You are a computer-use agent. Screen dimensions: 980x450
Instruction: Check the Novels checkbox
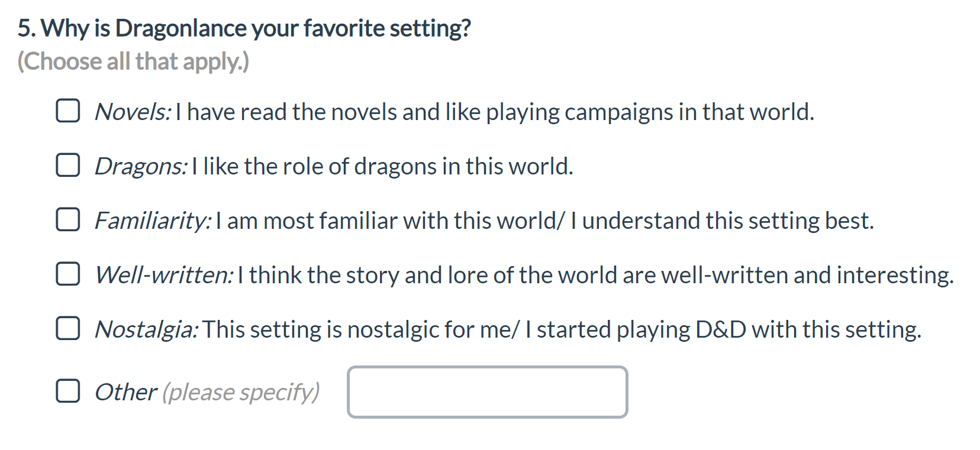[x=68, y=111]
